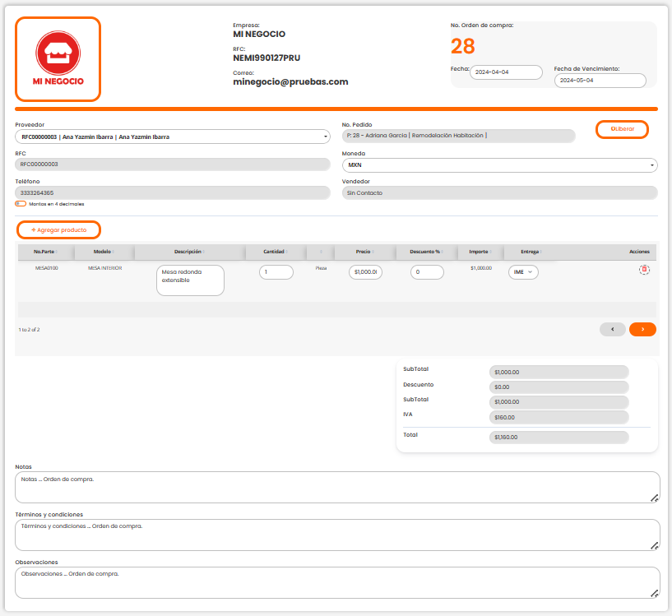Delete the MESA0100 product row
This screenshot has width=672, height=616.
point(645,270)
